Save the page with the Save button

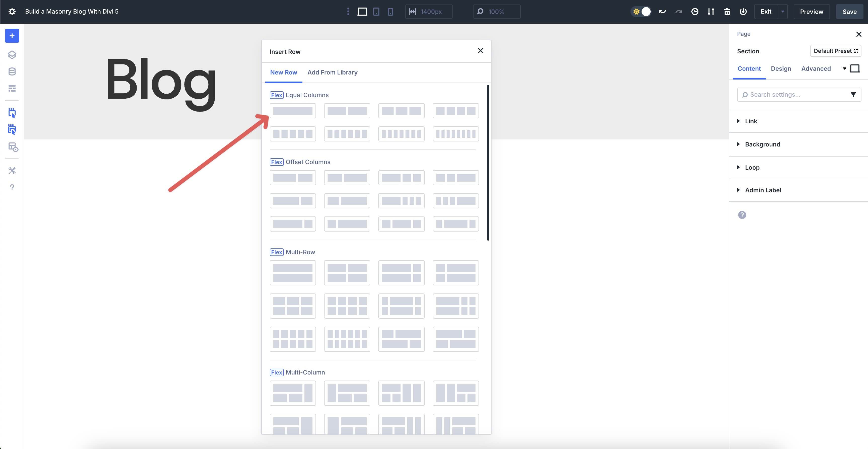(849, 11)
